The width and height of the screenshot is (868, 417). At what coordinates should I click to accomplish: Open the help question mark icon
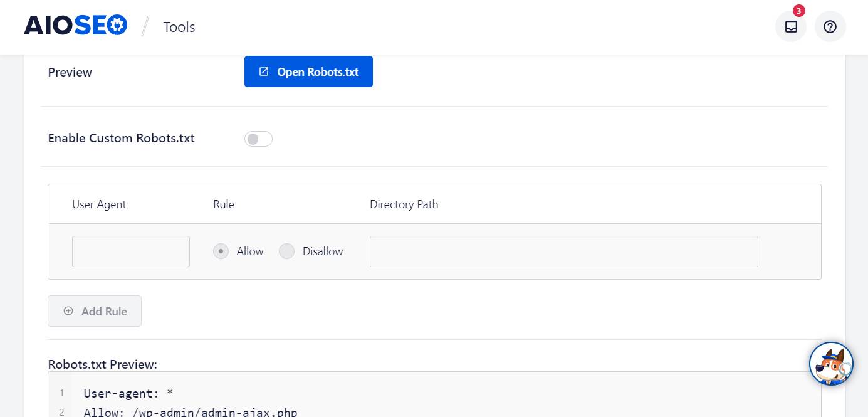pos(830,27)
